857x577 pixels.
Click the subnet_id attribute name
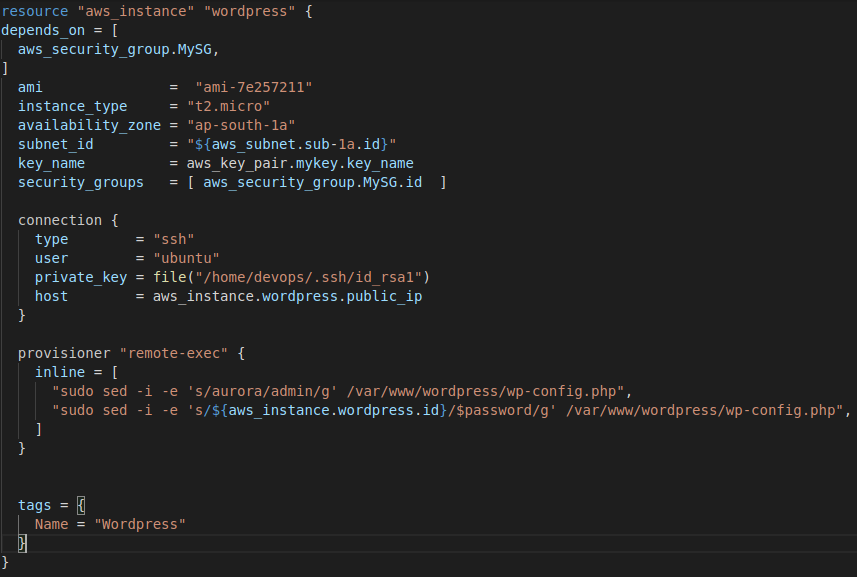[x=56, y=145]
